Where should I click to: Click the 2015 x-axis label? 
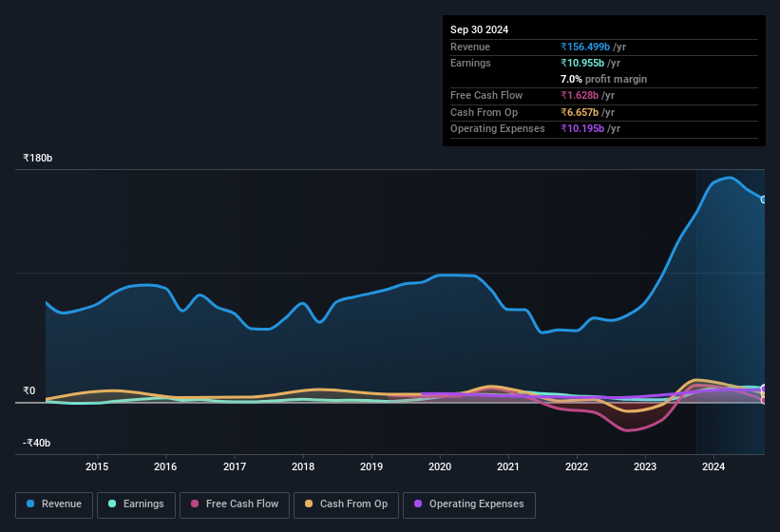[x=97, y=466]
